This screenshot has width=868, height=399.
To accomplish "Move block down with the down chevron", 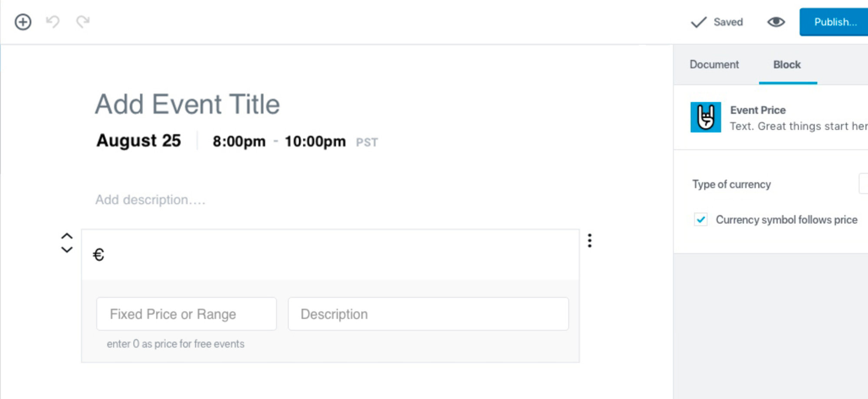I will click(67, 249).
